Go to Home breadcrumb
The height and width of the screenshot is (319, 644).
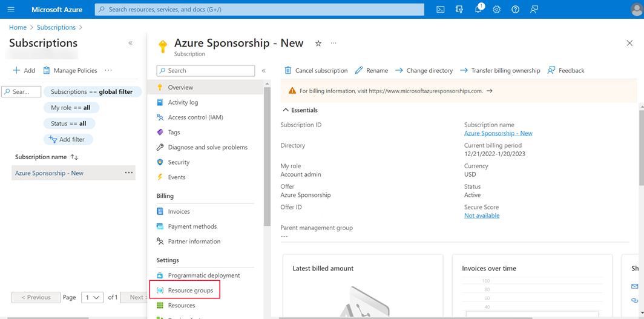click(x=18, y=27)
